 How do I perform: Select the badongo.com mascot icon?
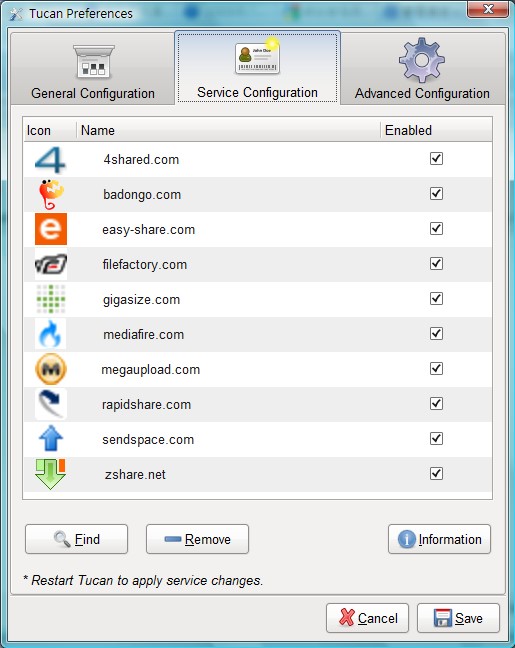[51, 195]
